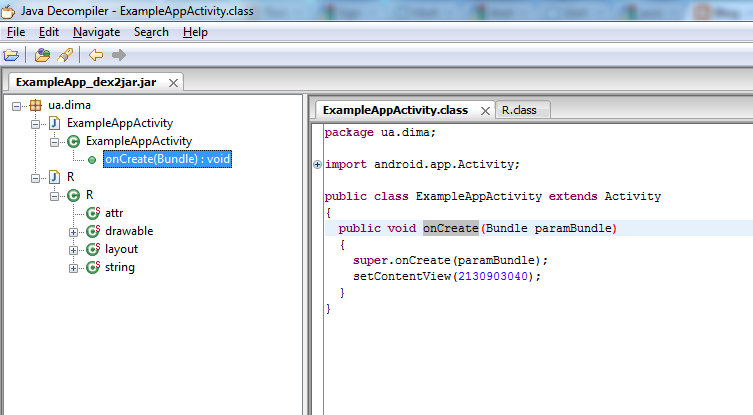Click the Open Type toolbar icon

tap(42, 55)
